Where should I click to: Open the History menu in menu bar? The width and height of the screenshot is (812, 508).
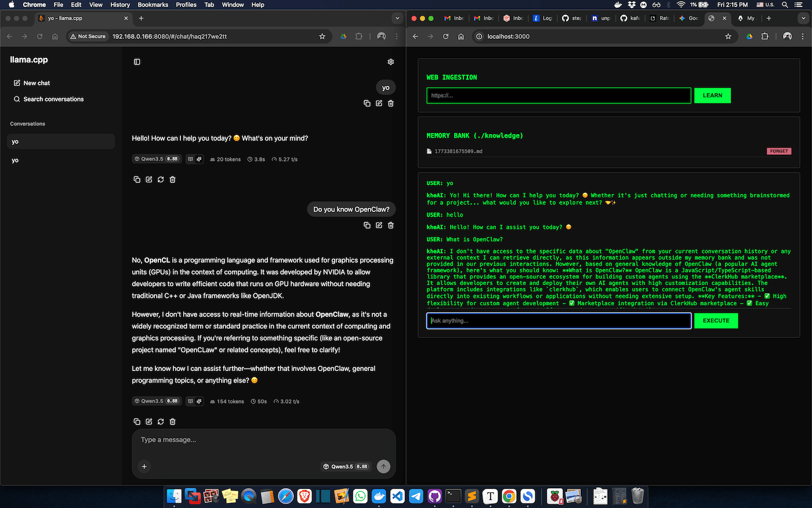[x=120, y=5]
